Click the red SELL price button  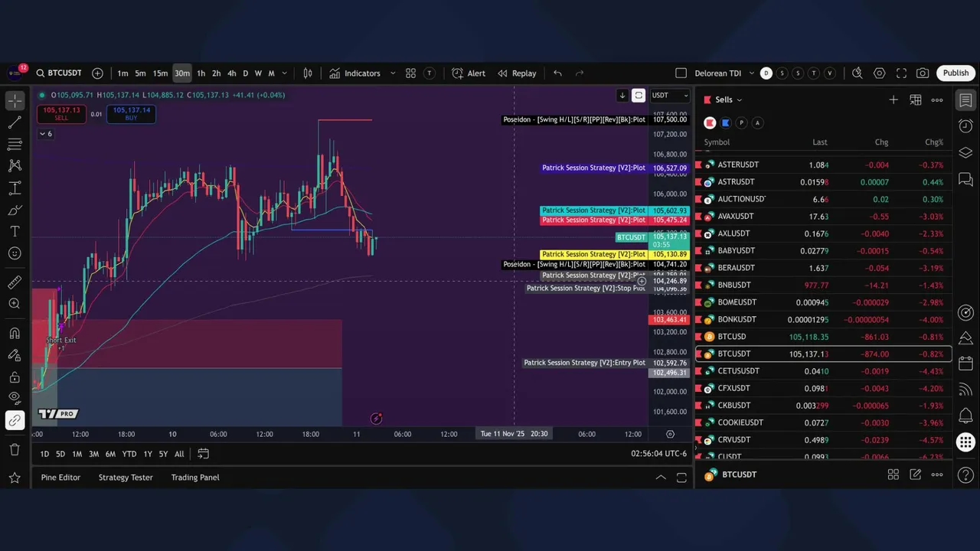coord(61,114)
